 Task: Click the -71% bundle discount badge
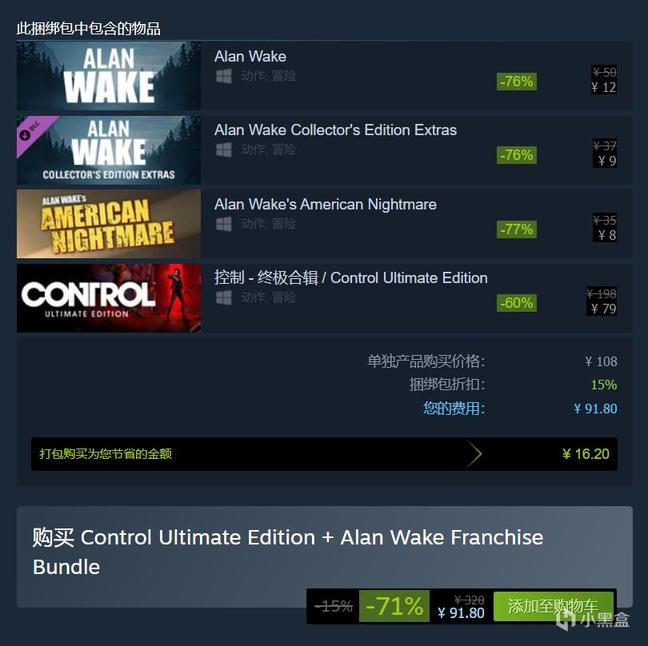[x=394, y=606]
